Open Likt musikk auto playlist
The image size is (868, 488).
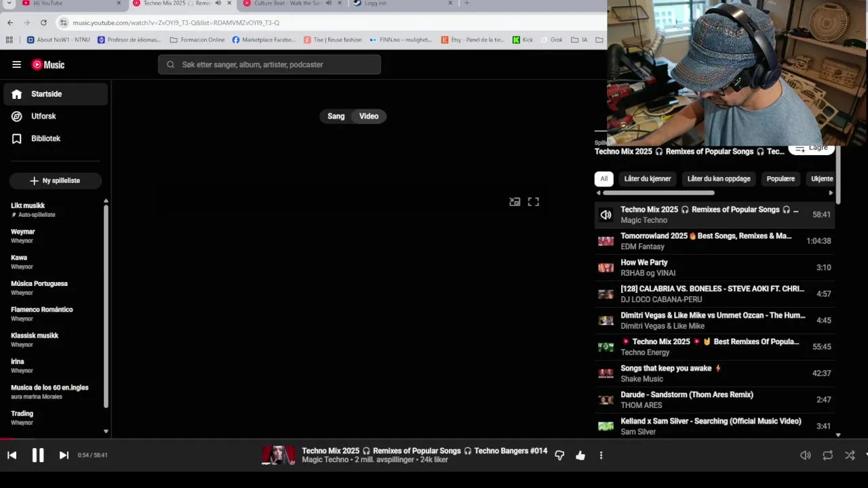pyautogui.click(x=54, y=209)
